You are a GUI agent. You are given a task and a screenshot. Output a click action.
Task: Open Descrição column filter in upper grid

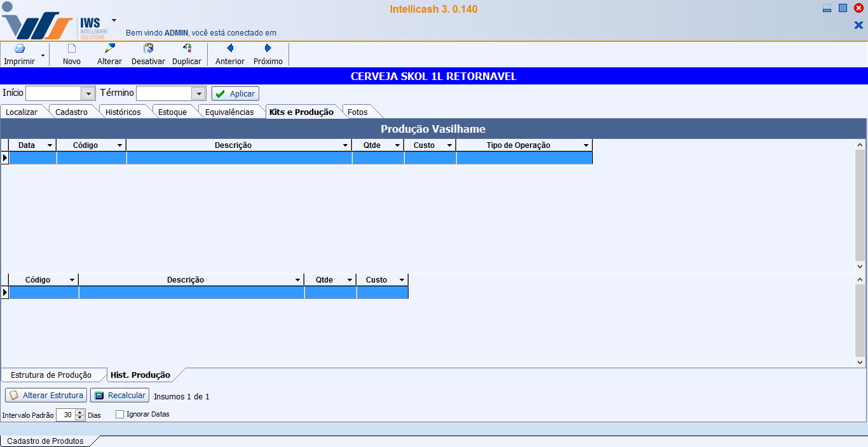coord(345,145)
